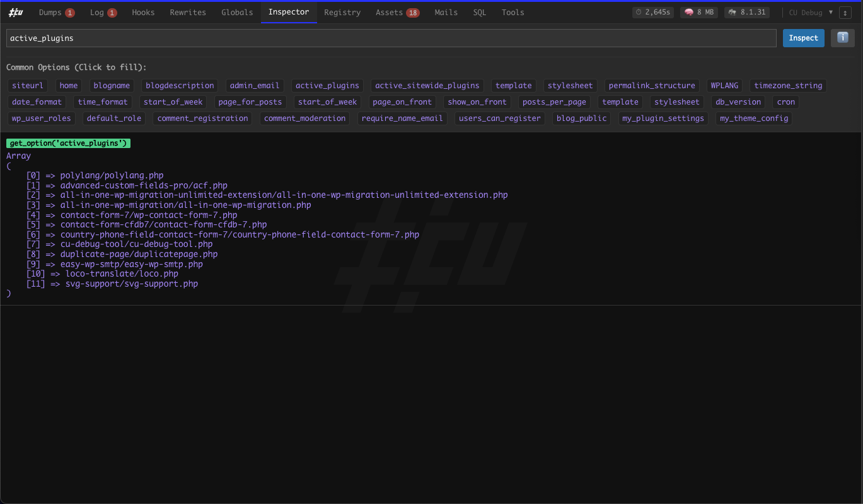Viewport: 863px width, 504px height.
Task: Toggle panel height with the up-down arrow icon
Action: (x=845, y=12)
